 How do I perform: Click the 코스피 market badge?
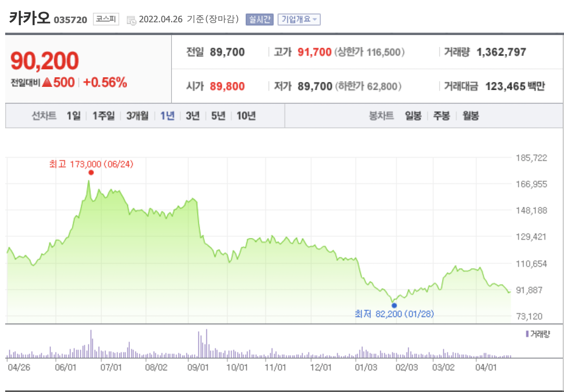tap(106, 19)
